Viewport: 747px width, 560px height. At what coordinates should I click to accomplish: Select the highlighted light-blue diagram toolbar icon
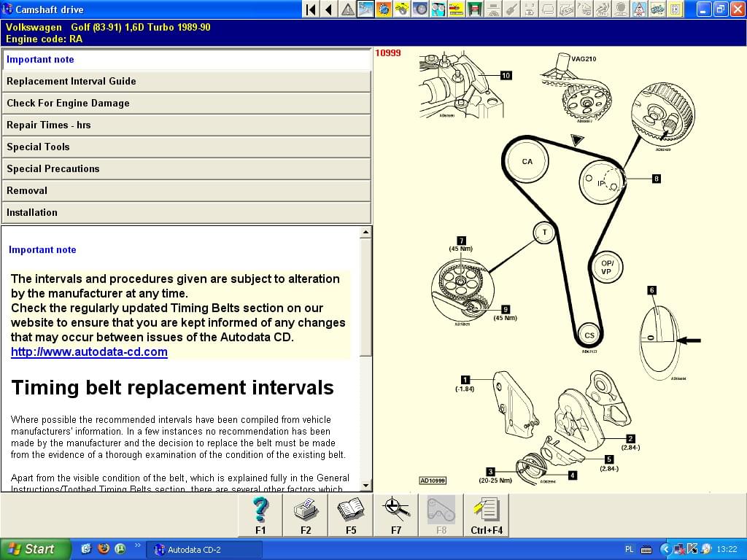pos(366,9)
